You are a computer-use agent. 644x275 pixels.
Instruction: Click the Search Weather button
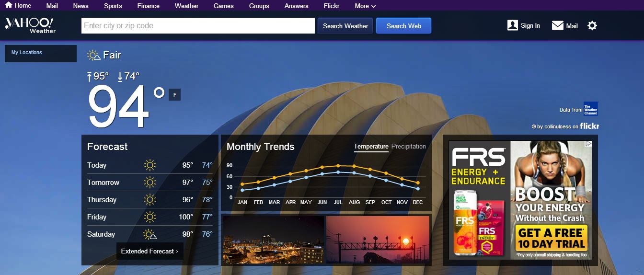[x=345, y=26]
